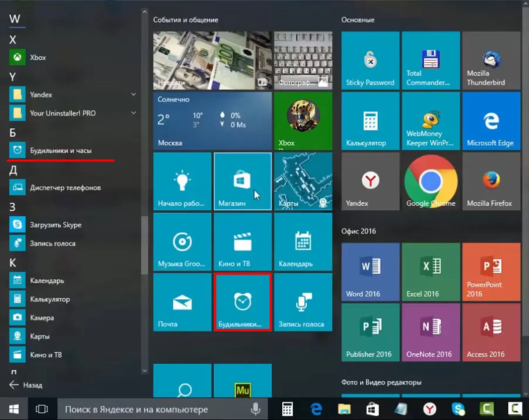529x420 pixels.
Task: Open Skype from the taskbar
Action: tap(458, 409)
